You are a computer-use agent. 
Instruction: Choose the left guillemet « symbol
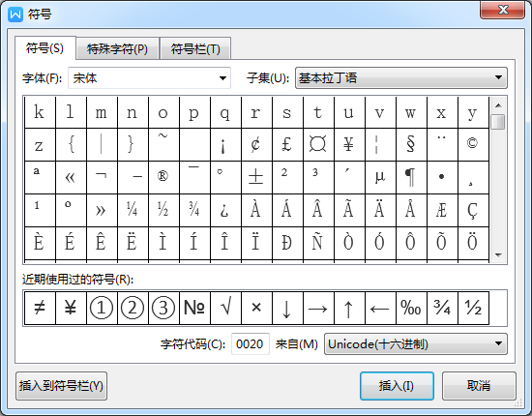71,177
